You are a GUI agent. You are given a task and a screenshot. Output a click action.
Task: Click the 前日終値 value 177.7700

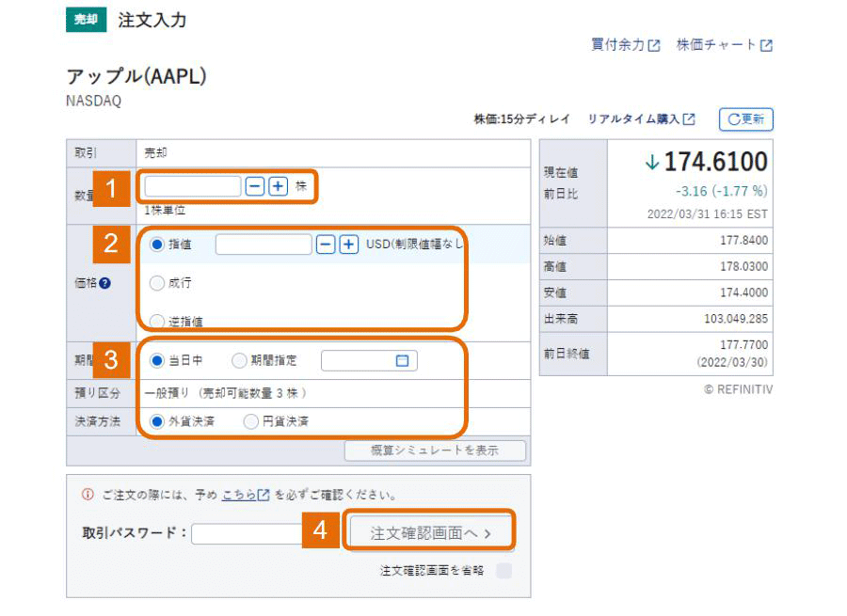coord(743,345)
